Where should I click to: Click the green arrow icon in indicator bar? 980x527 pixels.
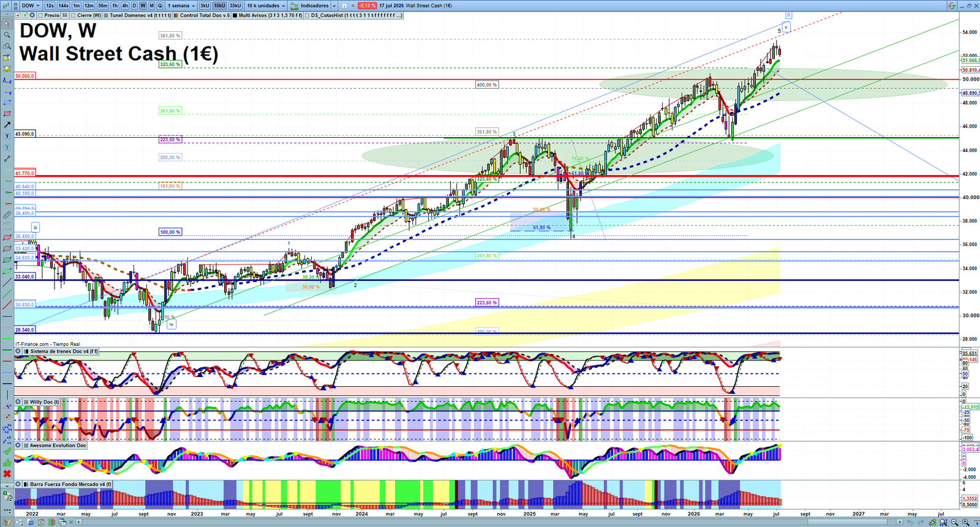pos(25,15)
